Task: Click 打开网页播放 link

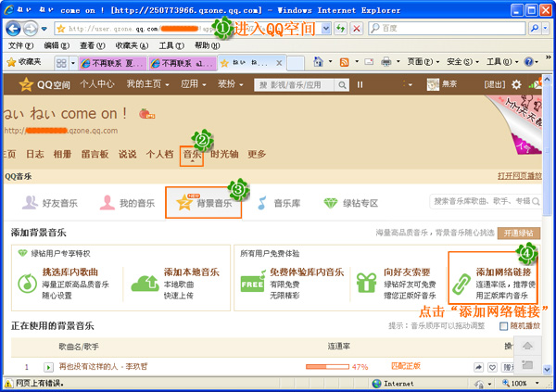Action: (x=520, y=176)
